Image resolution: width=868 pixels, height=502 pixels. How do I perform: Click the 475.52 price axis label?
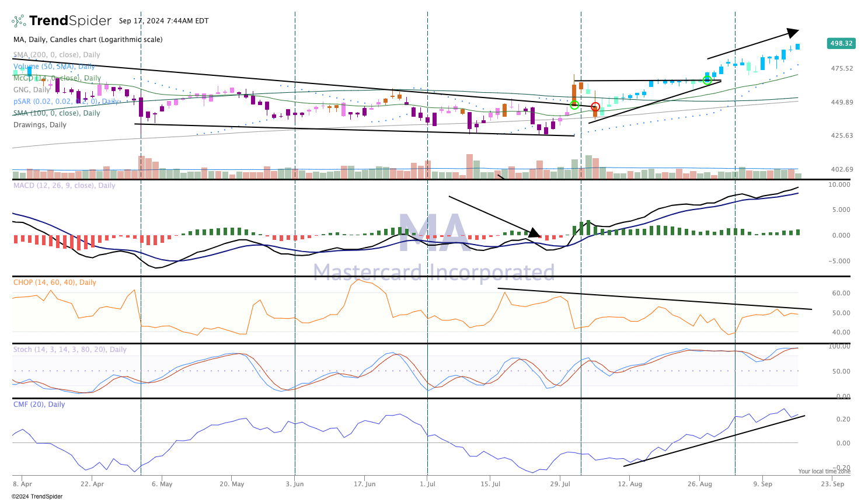[842, 68]
